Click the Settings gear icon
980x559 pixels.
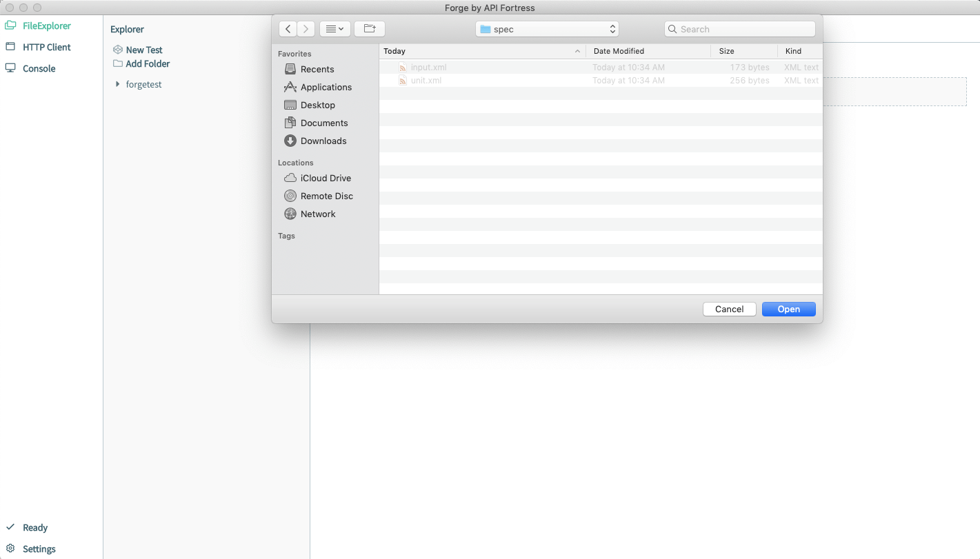pyautogui.click(x=10, y=549)
